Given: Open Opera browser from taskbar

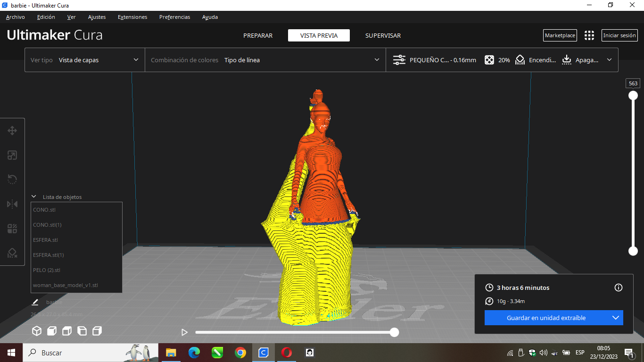Looking at the screenshot, I should click(287, 353).
